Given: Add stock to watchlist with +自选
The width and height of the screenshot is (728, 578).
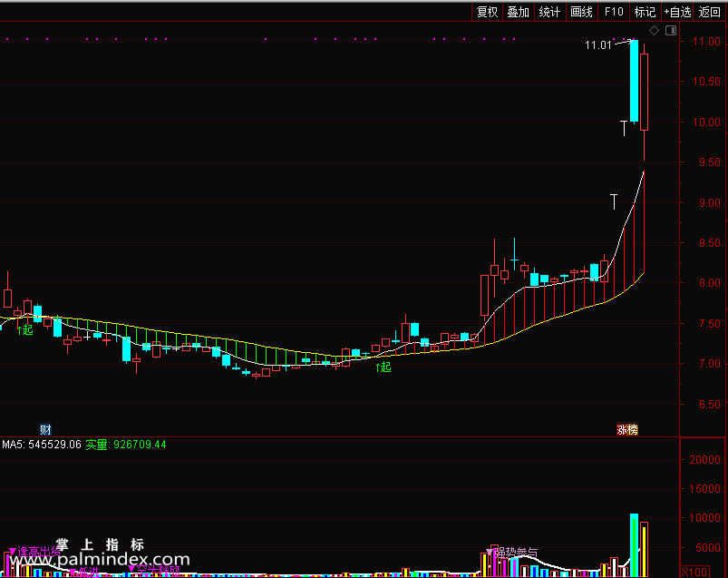Looking at the screenshot, I should pos(677,12).
